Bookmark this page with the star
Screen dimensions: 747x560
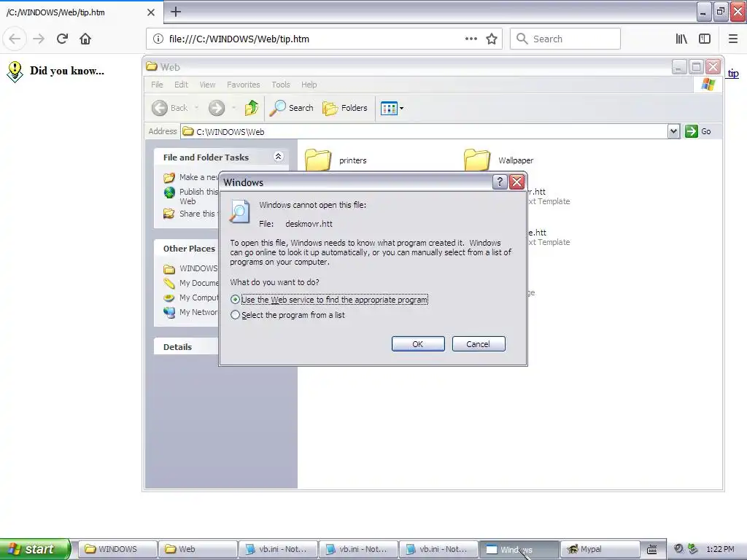point(491,39)
